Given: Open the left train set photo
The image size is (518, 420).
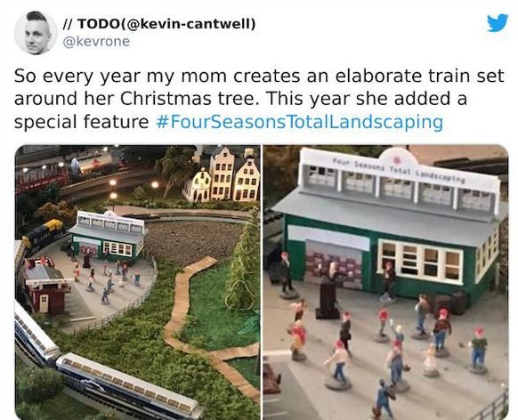Looking at the screenshot, I should pyautogui.click(x=137, y=282).
